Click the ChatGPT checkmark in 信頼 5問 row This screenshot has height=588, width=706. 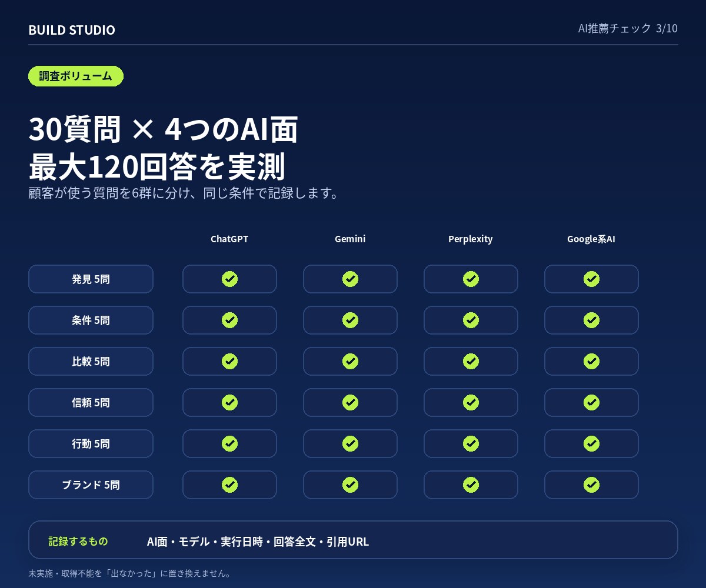tap(229, 402)
